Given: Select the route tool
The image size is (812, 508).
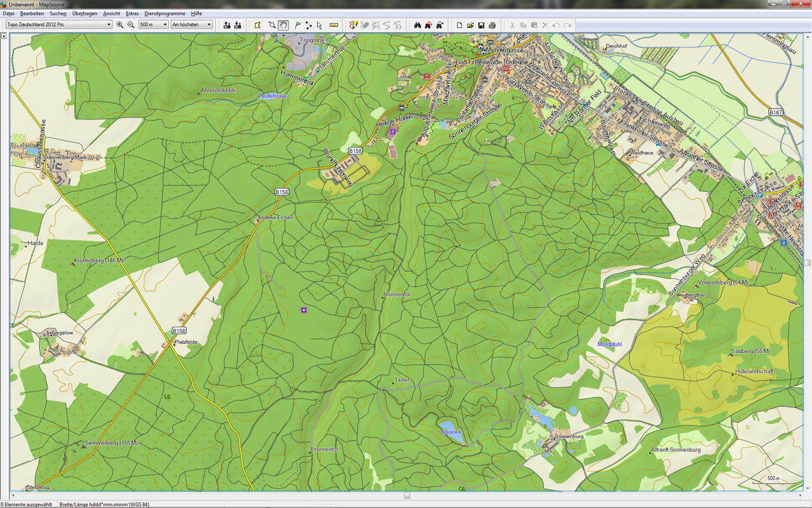Looking at the screenshot, I should pos(308,25).
